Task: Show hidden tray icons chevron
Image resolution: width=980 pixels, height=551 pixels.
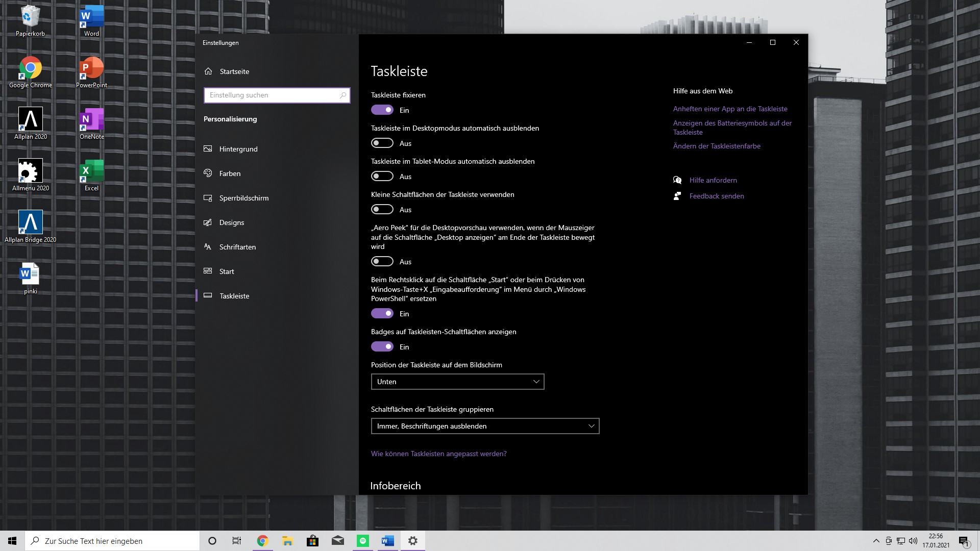Action: pos(876,541)
